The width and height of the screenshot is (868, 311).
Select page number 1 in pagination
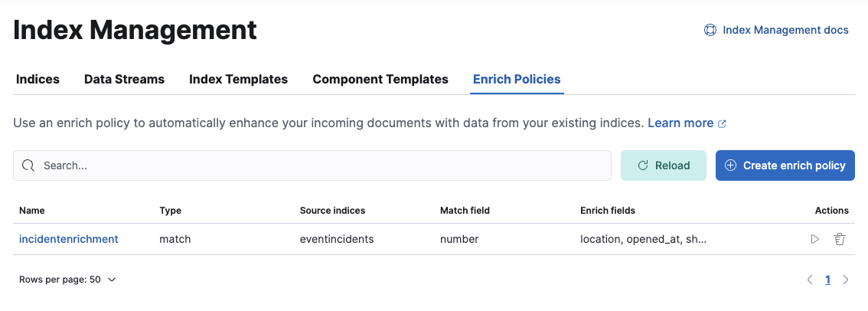(827, 280)
